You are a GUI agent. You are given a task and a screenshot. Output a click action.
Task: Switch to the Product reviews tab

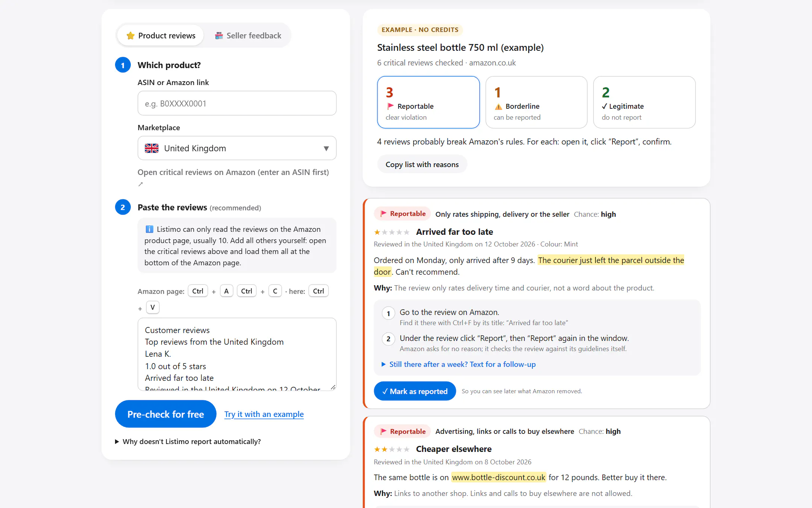(x=161, y=35)
